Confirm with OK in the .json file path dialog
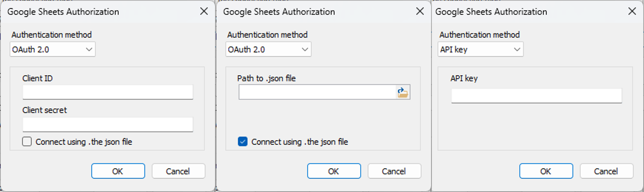644x192 pixels. tap(334, 171)
